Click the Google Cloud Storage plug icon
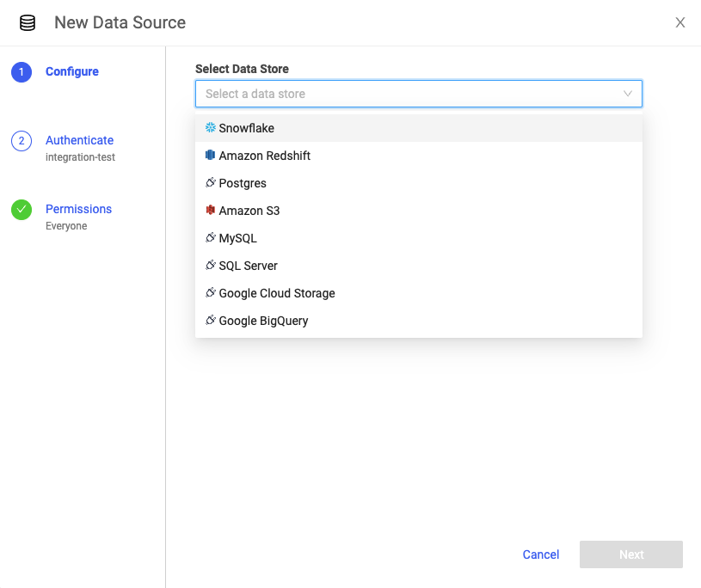This screenshot has width=701, height=588. click(x=211, y=293)
